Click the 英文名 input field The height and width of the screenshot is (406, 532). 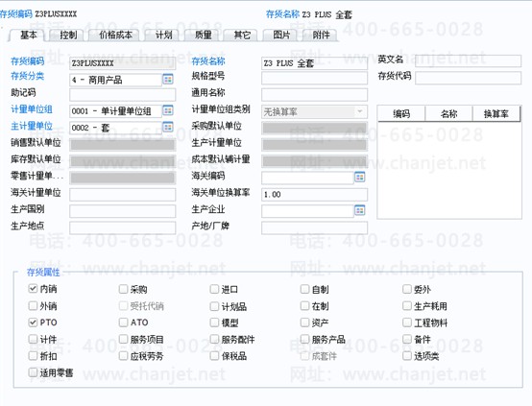coord(469,61)
